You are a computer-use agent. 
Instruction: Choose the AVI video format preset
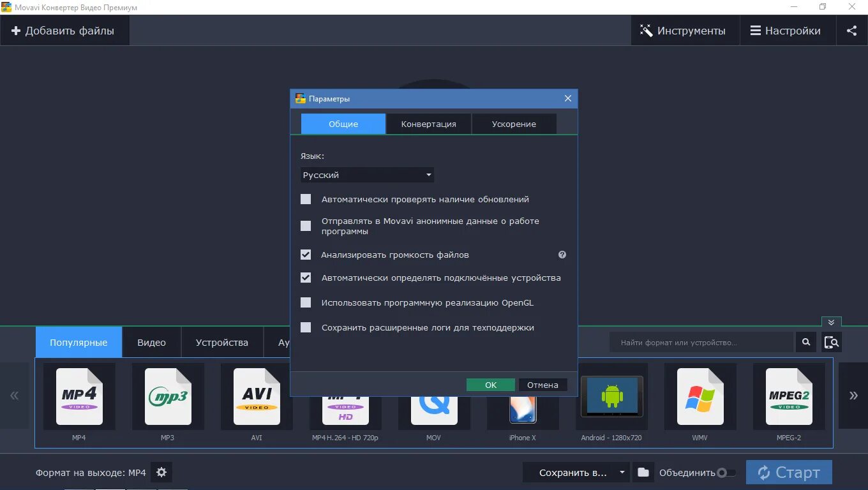pyautogui.click(x=257, y=396)
